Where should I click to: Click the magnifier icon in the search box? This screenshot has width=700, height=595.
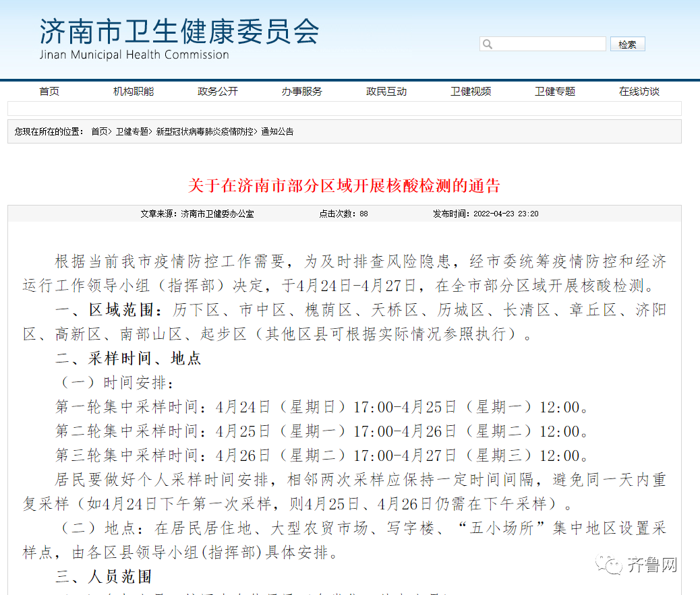coord(487,44)
